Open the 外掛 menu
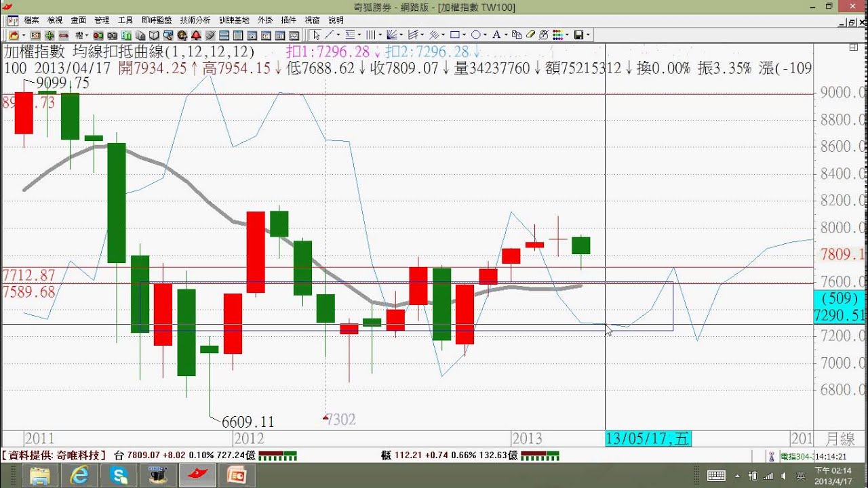 [265, 20]
